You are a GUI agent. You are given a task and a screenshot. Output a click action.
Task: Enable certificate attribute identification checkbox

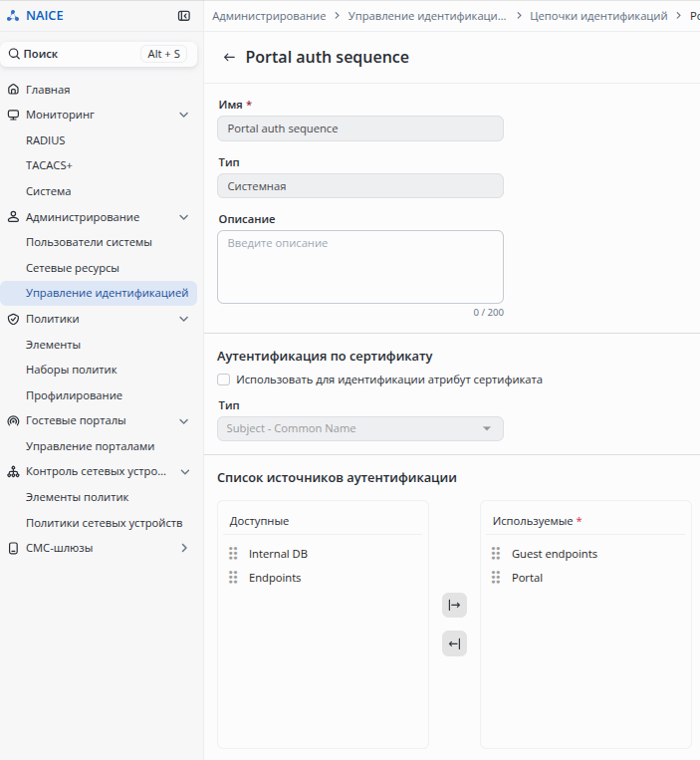pyautogui.click(x=224, y=380)
